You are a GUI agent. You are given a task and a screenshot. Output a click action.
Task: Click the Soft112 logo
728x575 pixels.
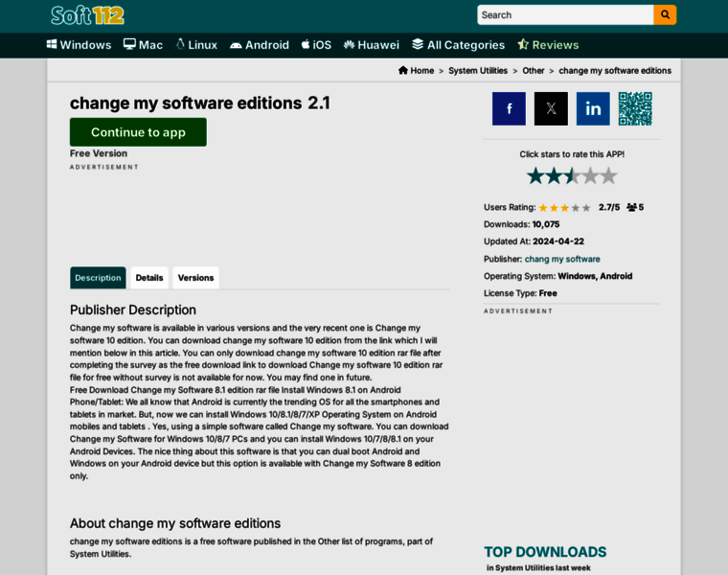tap(87, 15)
